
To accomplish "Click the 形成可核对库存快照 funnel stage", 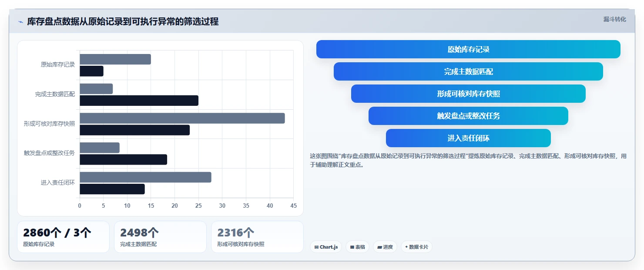I will click(468, 94).
